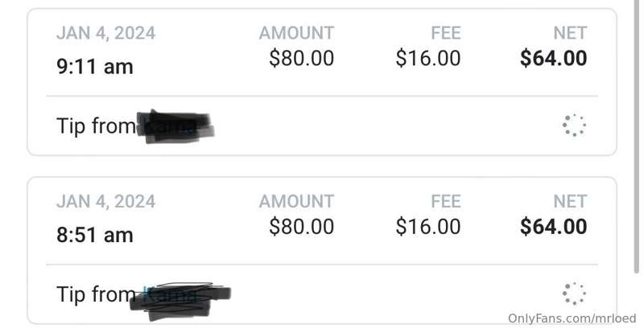Open the redacted username in 8:51 am tip
Screen dimensions: 644x333
coord(180,301)
